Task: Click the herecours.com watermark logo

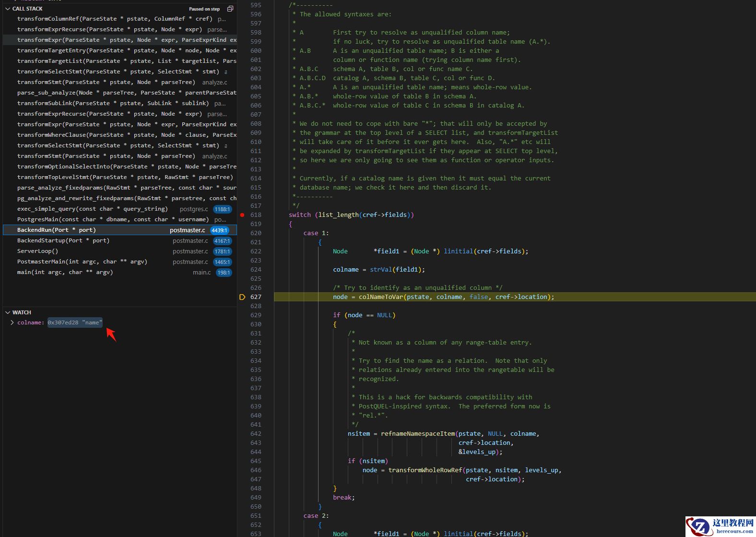Action: coord(720,526)
